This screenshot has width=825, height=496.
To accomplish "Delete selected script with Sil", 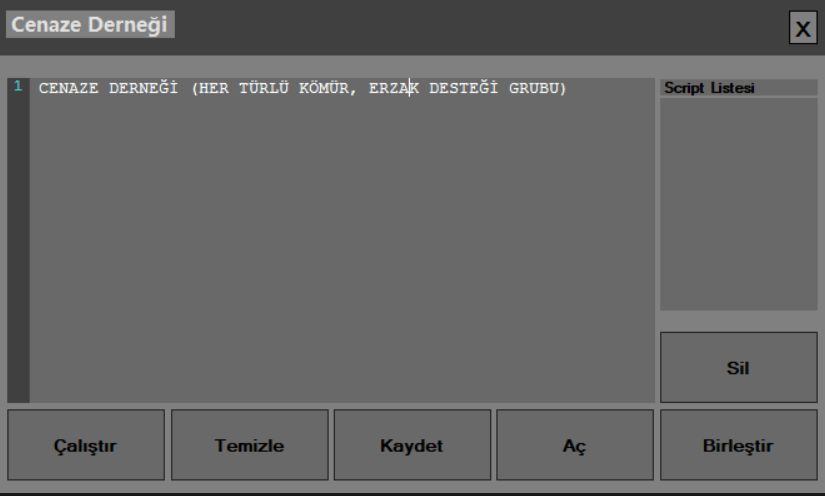I will 739,367.
